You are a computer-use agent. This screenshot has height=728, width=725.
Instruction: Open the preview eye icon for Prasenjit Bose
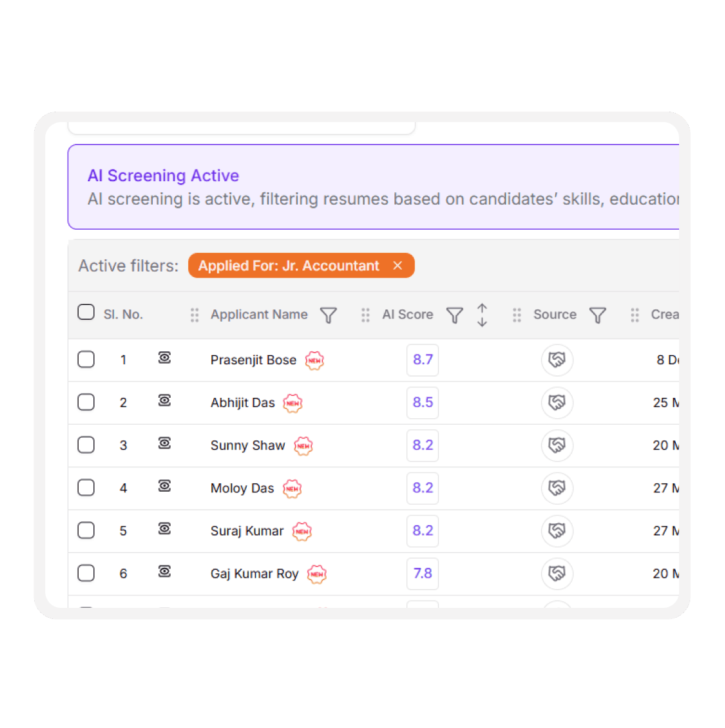pos(165,358)
